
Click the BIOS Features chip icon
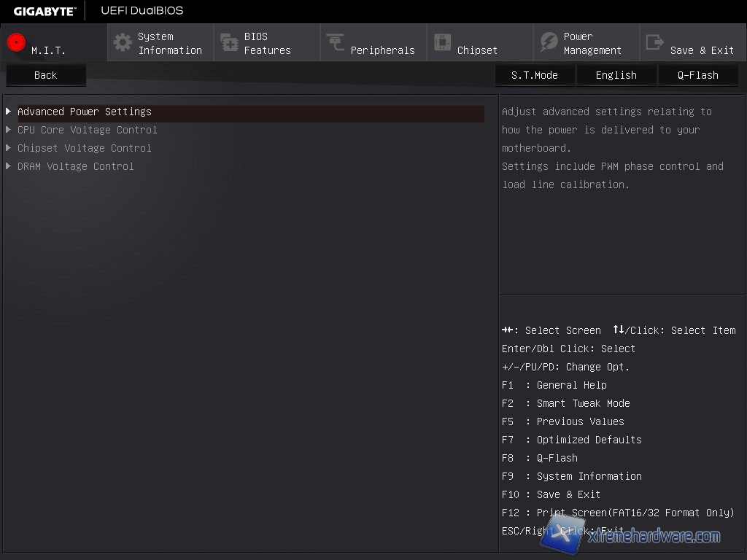pos(229,42)
